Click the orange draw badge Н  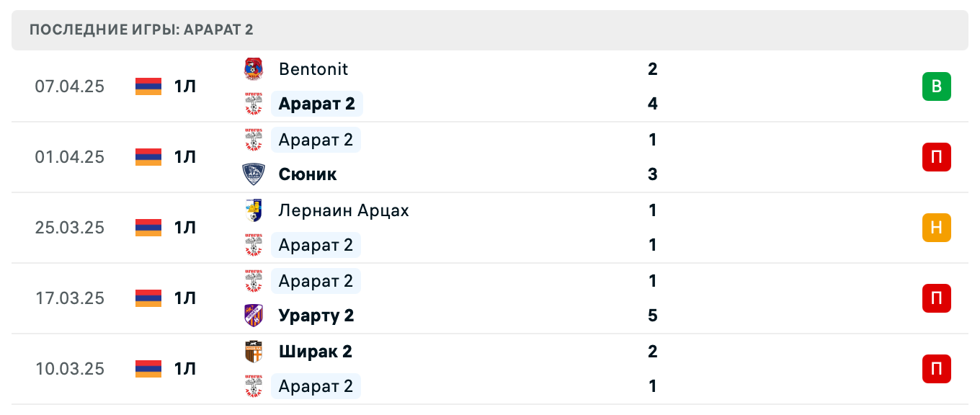tap(936, 228)
